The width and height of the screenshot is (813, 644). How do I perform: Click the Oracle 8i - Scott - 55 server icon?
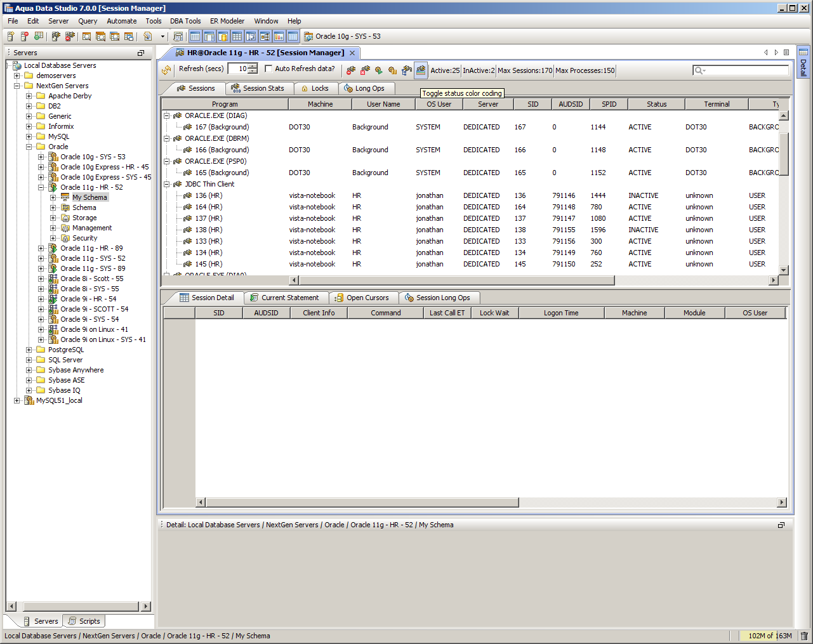pyautogui.click(x=53, y=279)
